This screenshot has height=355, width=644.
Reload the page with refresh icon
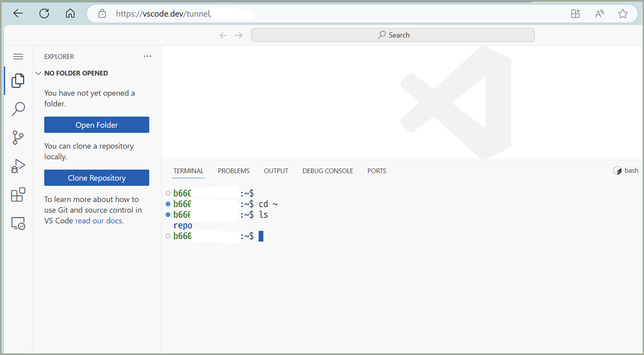click(44, 13)
